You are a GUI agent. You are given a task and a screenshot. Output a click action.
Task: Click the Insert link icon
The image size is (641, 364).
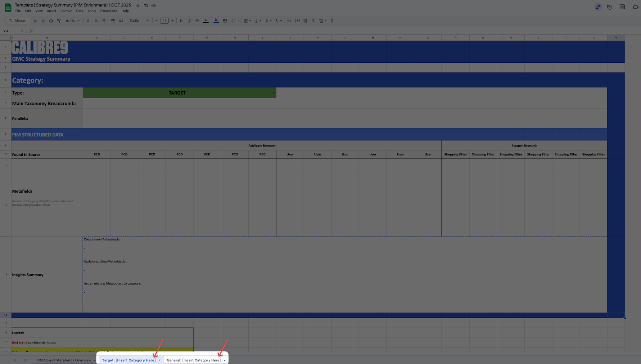[289, 21]
